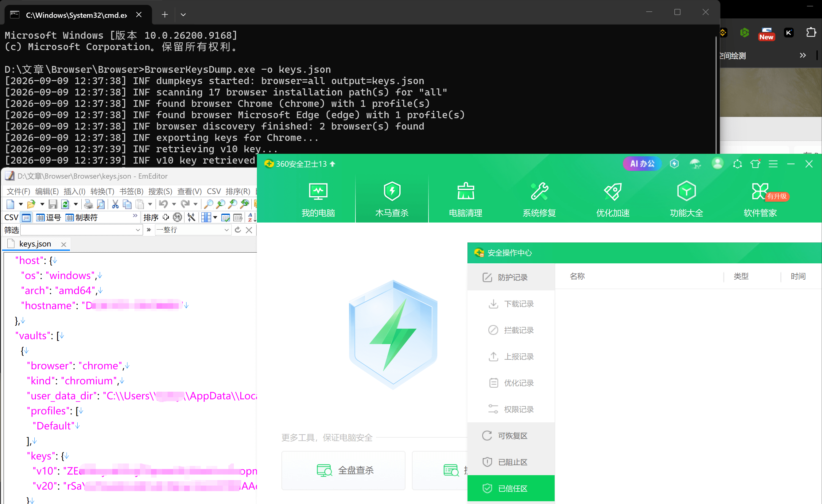Expand the New file dropdown arrow
Viewport: 822px width, 504px height.
coord(21,204)
